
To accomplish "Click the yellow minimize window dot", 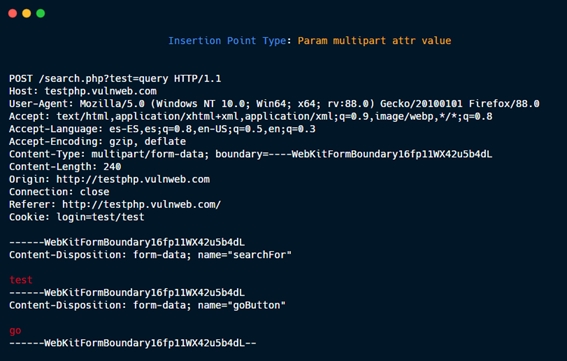I will pos(27,14).
